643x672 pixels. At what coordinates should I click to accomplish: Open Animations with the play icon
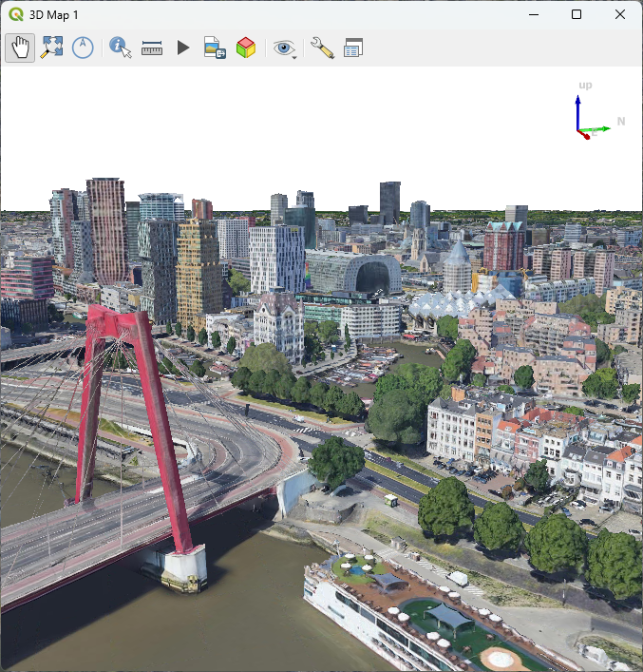(x=183, y=48)
